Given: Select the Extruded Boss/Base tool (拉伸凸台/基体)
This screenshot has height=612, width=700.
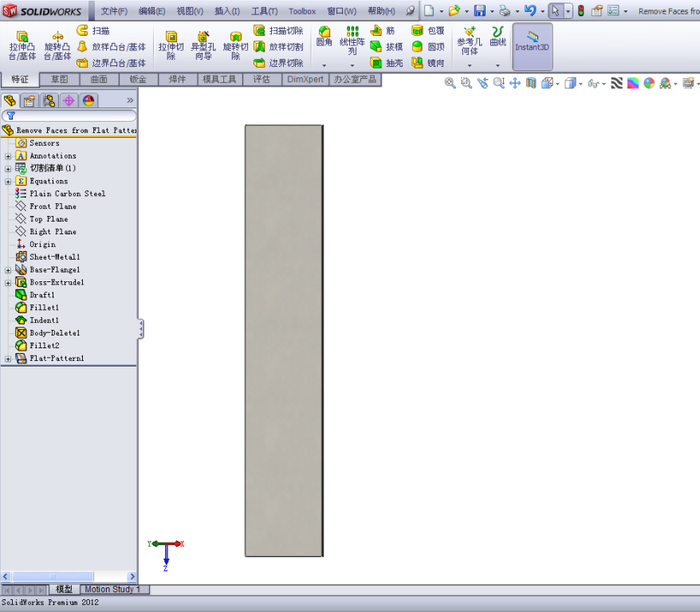Looking at the screenshot, I should tap(22, 45).
